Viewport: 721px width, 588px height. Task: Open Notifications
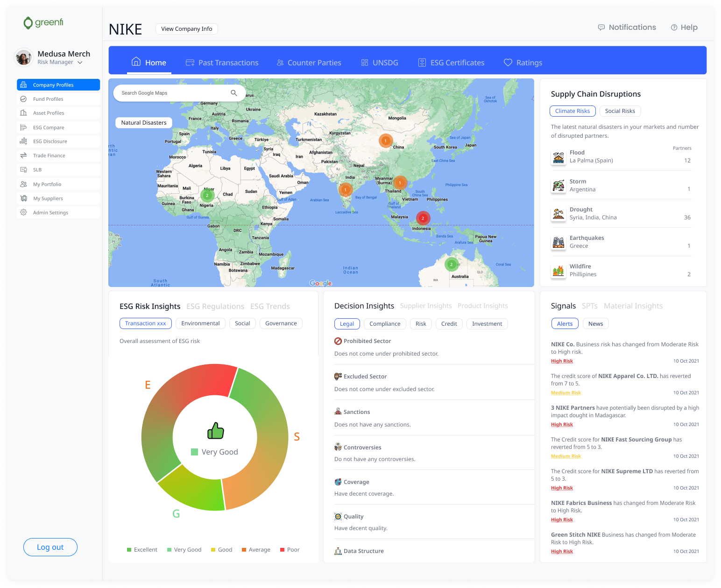click(627, 27)
